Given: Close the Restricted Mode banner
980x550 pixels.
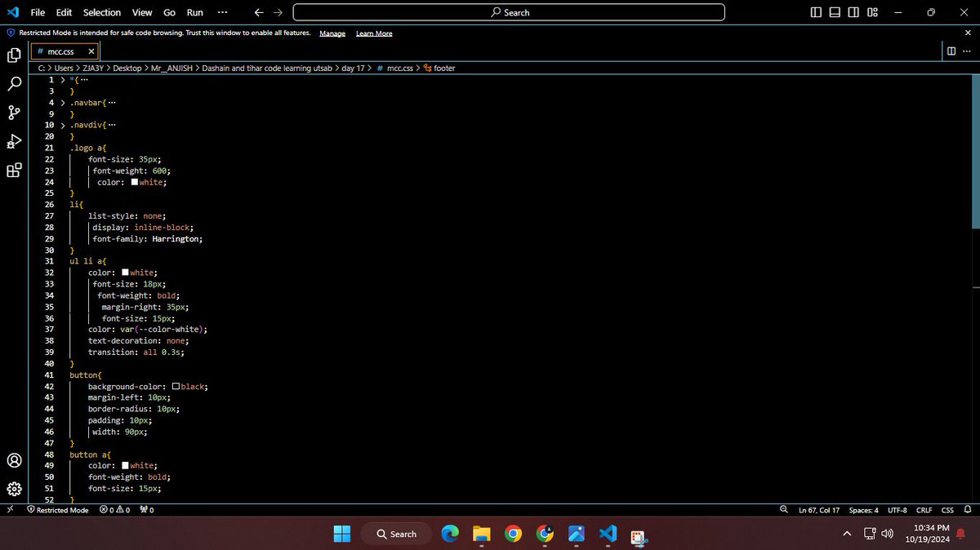Looking at the screenshot, I should (x=968, y=33).
